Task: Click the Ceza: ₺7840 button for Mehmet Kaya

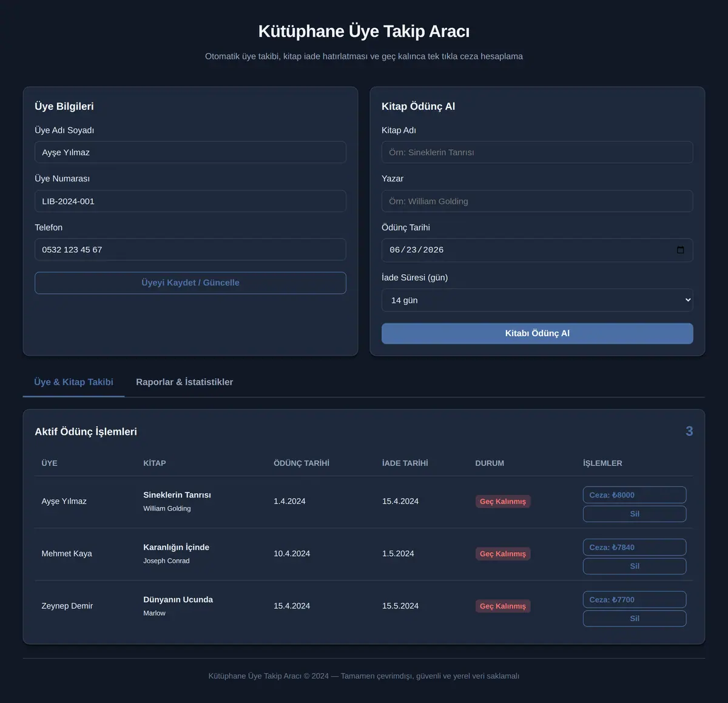Action: pyautogui.click(x=635, y=547)
